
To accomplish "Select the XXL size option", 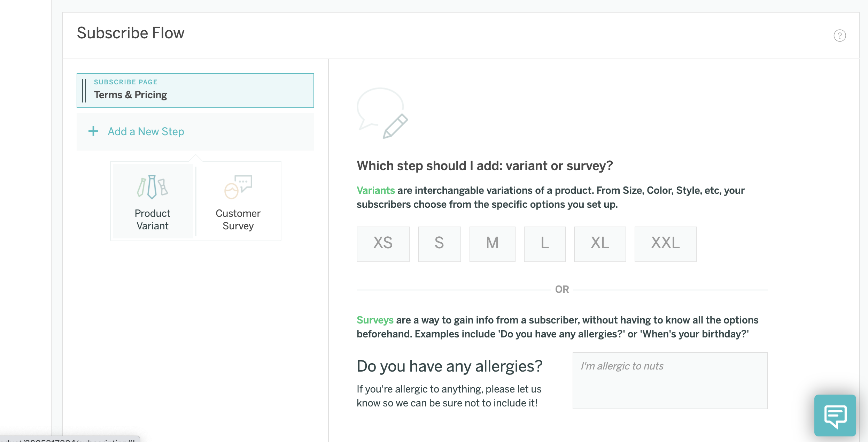I will [665, 244].
